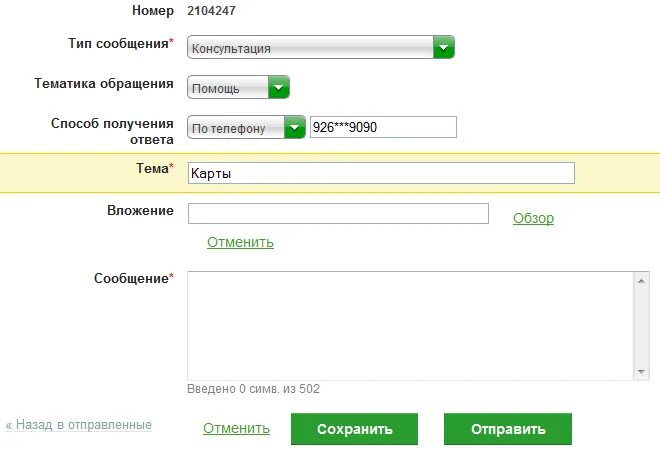Click inside the Сообщение text area
Viewport: 660px width, 451px height.
point(410,326)
